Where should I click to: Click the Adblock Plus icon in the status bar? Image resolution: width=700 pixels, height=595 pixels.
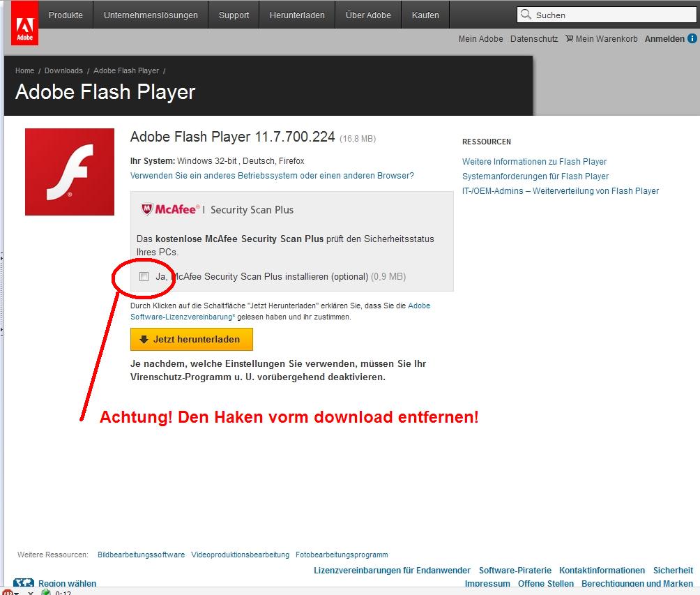click(x=7, y=592)
